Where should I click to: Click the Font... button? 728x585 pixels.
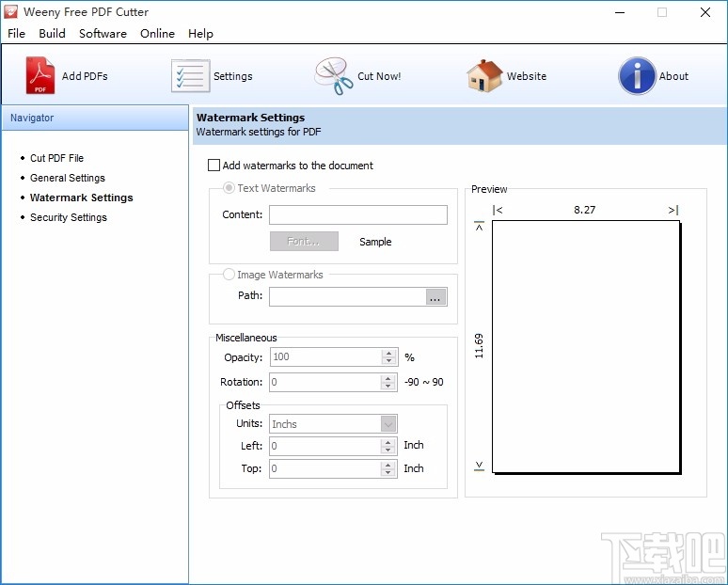pos(304,242)
